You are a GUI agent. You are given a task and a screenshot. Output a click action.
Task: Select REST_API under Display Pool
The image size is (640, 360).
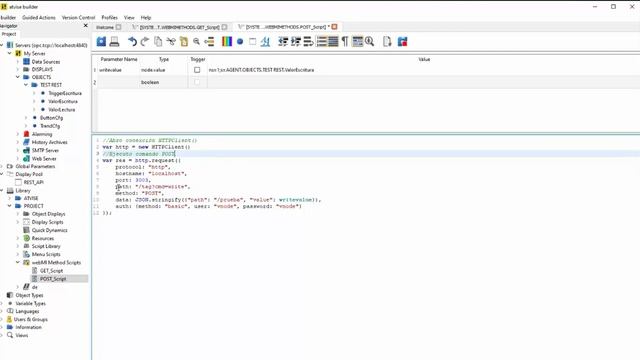click(33, 182)
